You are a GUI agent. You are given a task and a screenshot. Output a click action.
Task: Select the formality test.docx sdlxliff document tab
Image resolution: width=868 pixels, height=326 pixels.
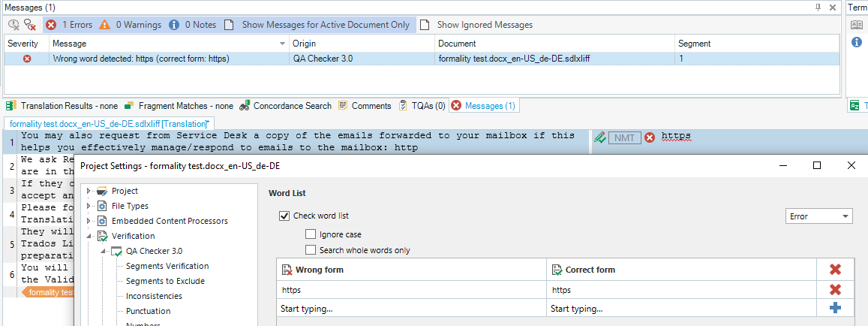pyautogui.click(x=109, y=124)
